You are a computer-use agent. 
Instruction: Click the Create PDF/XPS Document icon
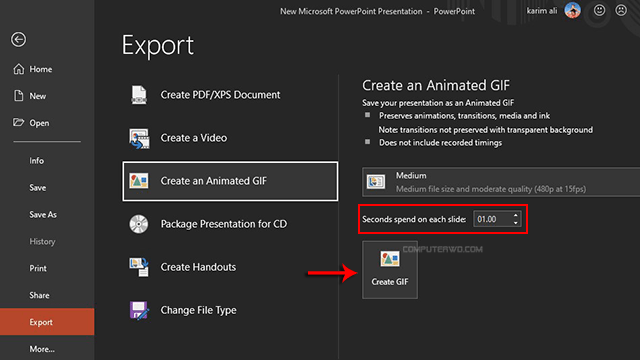(x=139, y=95)
